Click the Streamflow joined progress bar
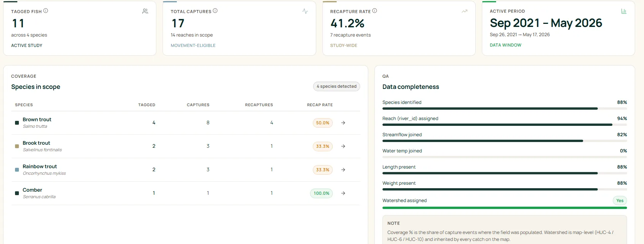The width and height of the screenshot is (644, 244). [x=505, y=141]
